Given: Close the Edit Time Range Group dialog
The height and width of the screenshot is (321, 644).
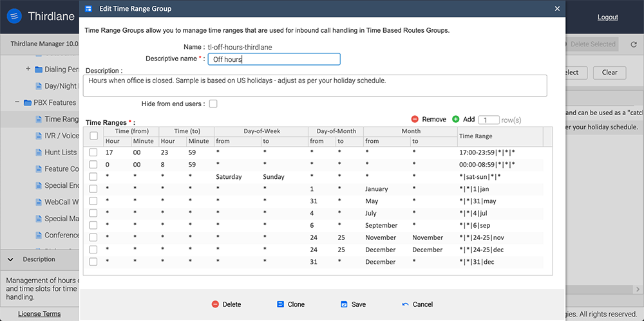Looking at the screenshot, I should pos(557,8).
